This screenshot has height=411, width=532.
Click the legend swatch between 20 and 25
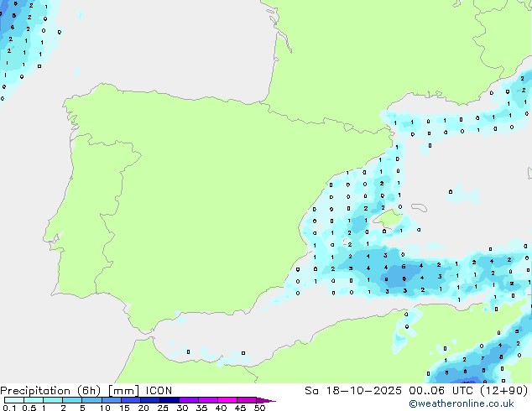point(149,400)
